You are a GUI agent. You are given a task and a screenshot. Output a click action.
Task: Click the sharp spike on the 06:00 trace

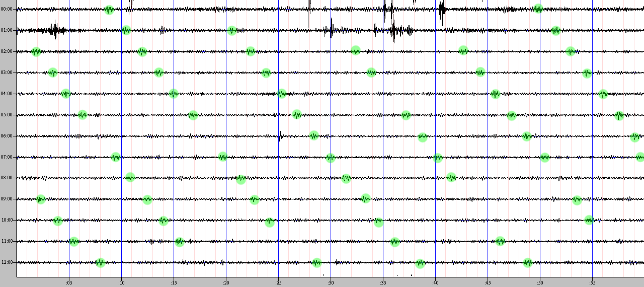tap(280, 135)
